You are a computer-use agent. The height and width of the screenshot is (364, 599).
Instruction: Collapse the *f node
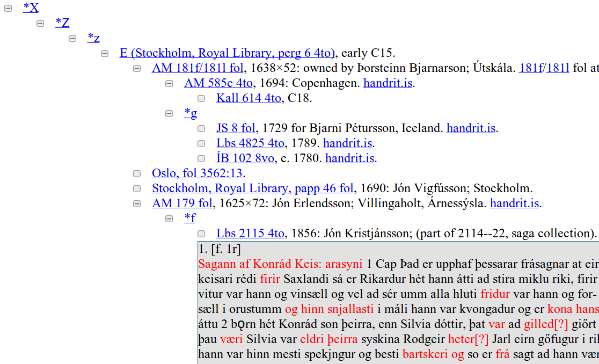tap(169, 219)
